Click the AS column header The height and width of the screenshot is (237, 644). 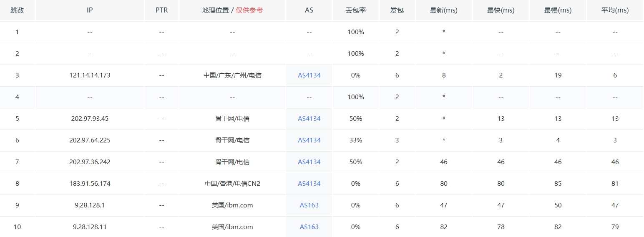click(x=309, y=10)
